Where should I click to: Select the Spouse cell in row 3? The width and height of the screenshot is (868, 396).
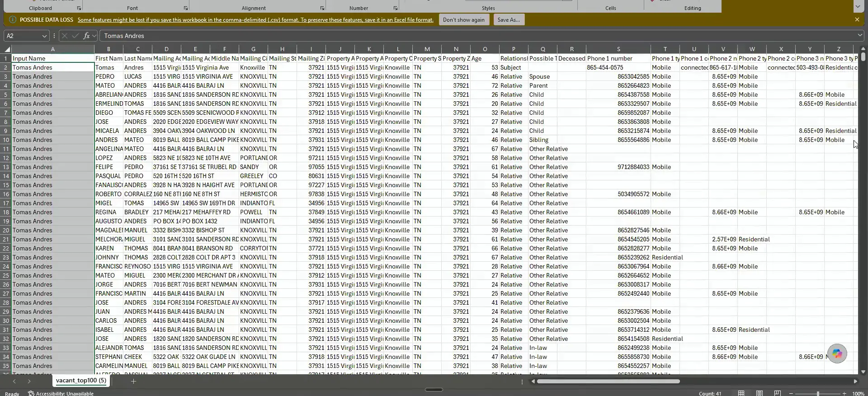coord(542,76)
